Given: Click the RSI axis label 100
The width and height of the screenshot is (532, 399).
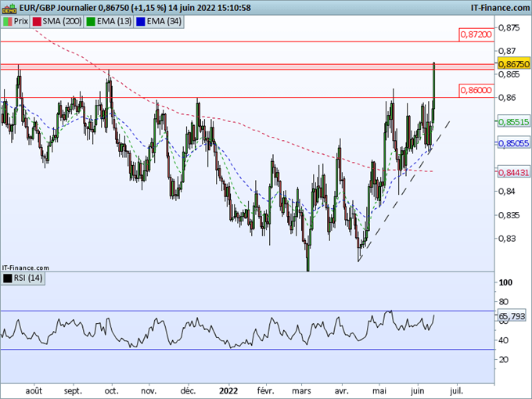Looking at the screenshot, I should (x=505, y=282).
